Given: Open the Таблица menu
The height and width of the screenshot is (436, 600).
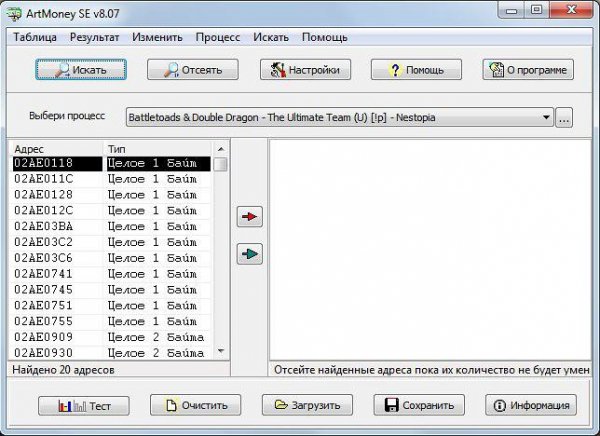Looking at the screenshot, I should [x=35, y=37].
